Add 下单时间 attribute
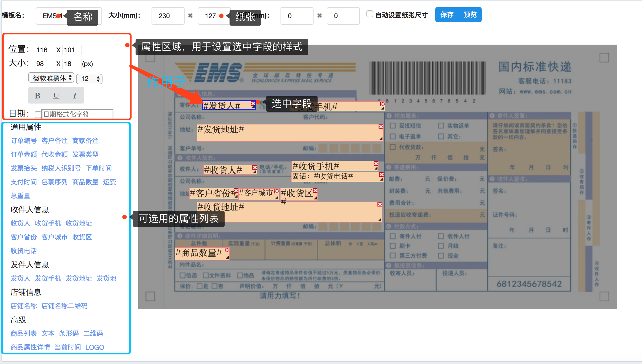Viewport: 642px width, 364px height. point(99,168)
